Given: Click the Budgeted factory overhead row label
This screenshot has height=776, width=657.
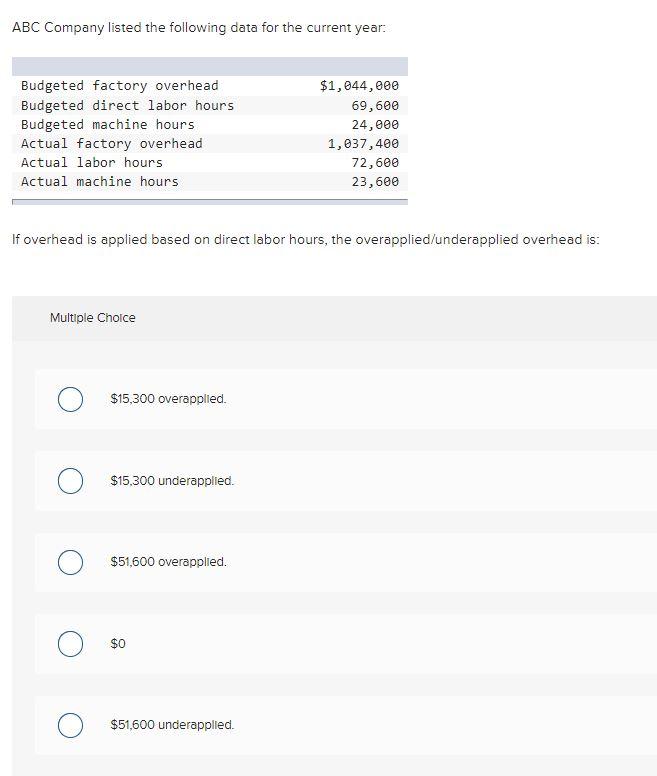Looking at the screenshot, I should (119, 86).
